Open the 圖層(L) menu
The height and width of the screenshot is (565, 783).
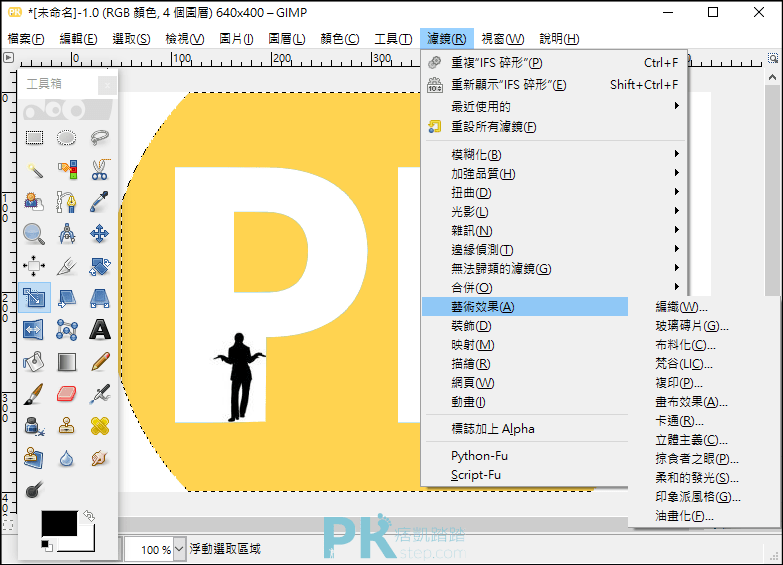(287, 38)
